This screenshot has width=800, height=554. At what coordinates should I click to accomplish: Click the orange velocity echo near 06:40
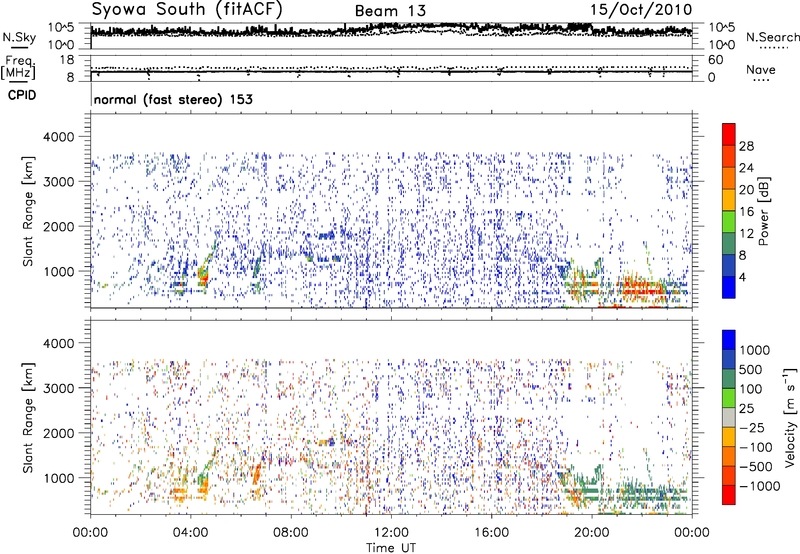click(x=257, y=473)
